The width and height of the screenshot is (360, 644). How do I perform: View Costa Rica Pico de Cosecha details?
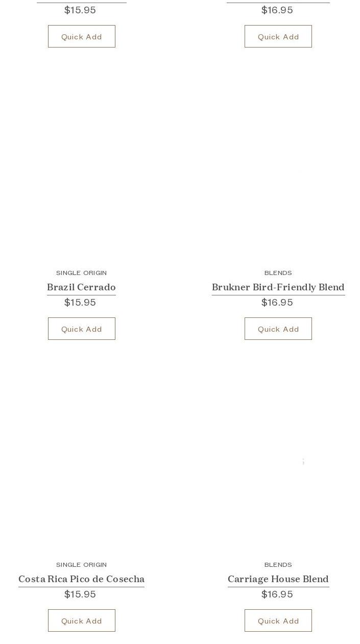pyautogui.click(x=82, y=579)
